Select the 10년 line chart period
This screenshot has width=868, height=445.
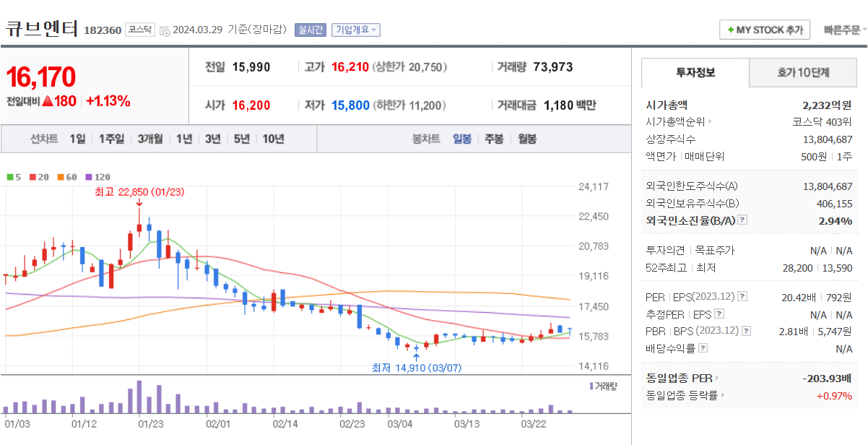[x=273, y=139]
